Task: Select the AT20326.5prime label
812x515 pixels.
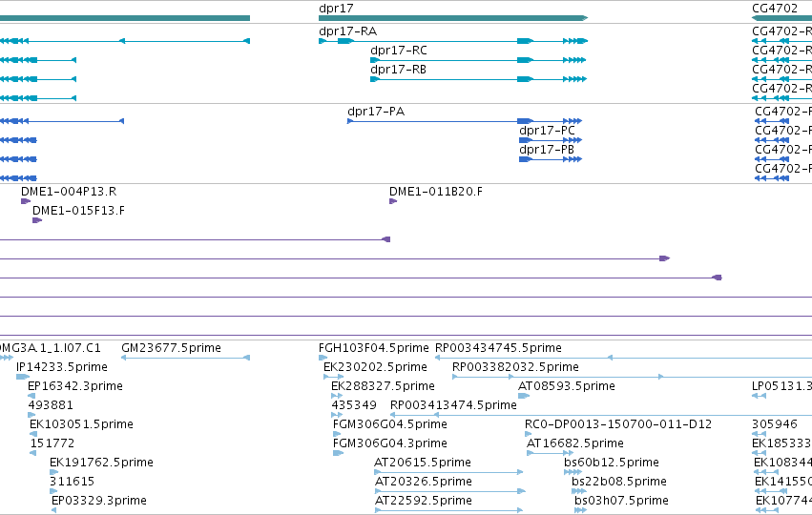Action: [x=424, y=482]
